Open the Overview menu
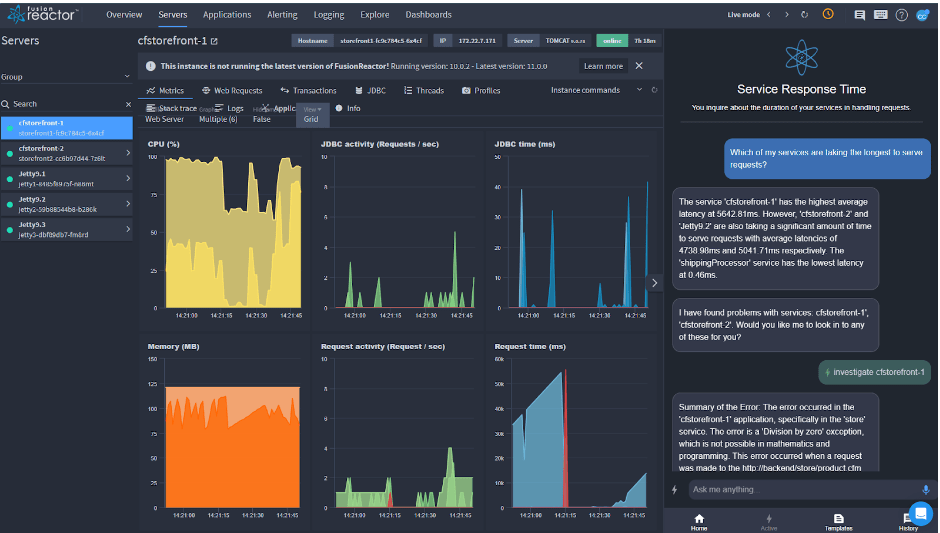The image size is (940, 533). [x=124, y=14]
